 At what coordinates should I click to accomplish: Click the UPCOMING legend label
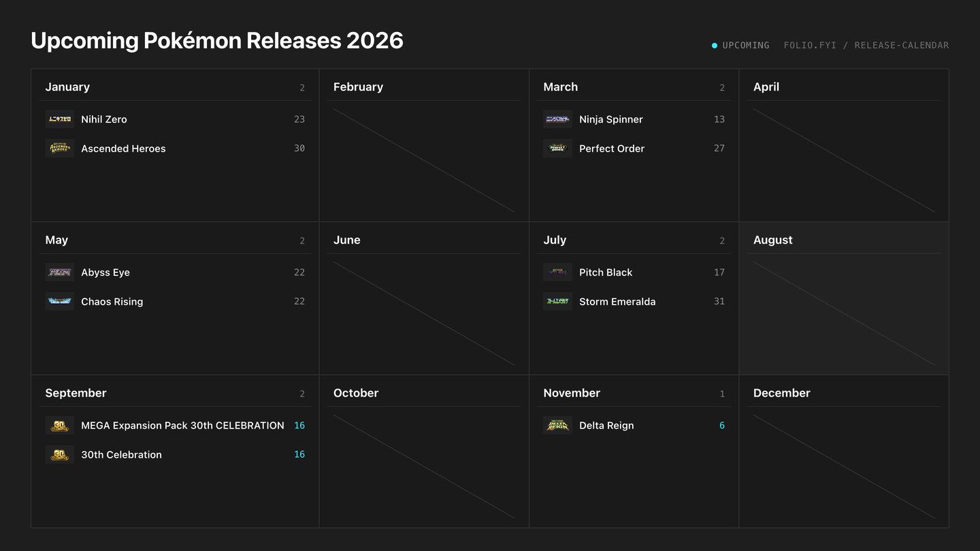point(746,46)
